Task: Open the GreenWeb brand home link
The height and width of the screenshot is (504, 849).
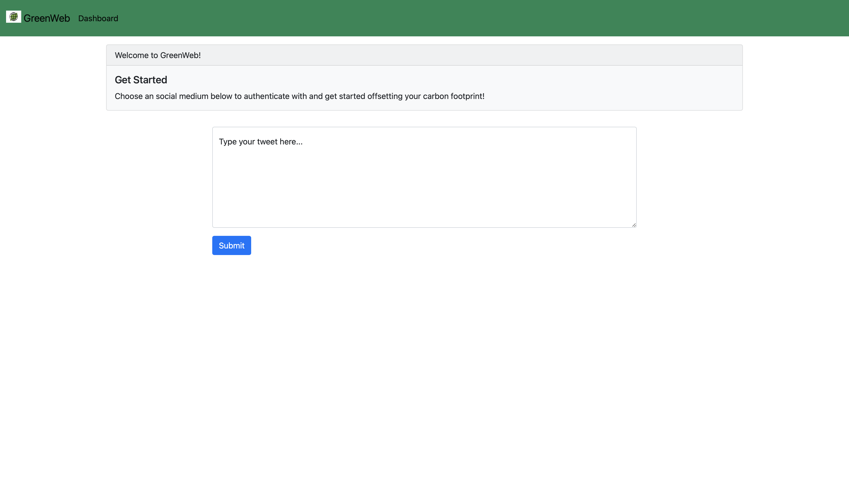Action: pos(46,18)
